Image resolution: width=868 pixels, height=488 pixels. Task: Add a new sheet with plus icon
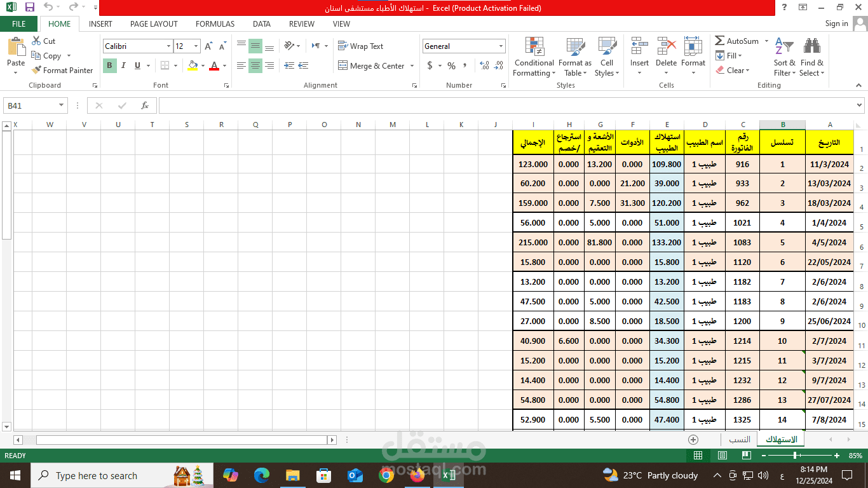click(x=693, y=440)
